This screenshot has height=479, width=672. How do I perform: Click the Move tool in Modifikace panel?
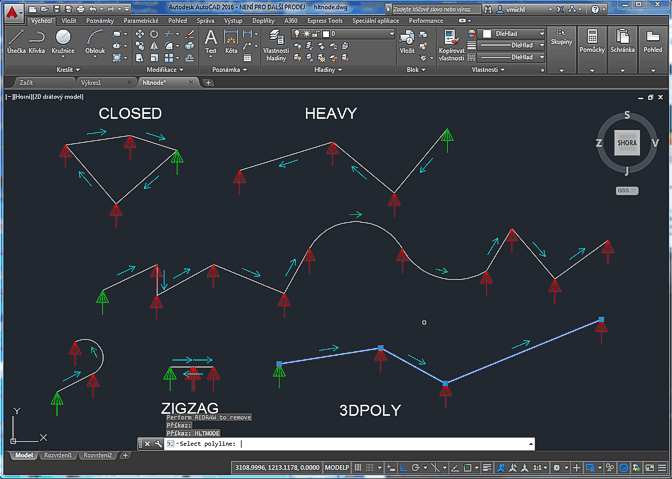(140, 34)
